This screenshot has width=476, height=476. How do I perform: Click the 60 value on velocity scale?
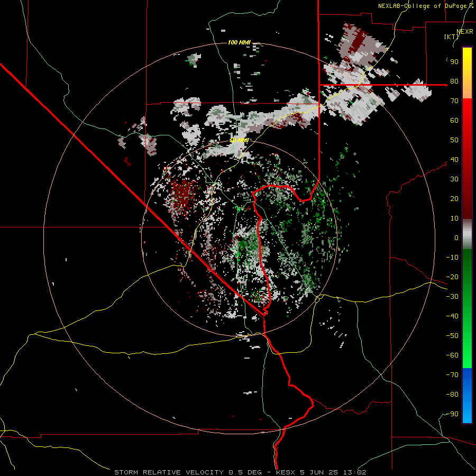[454, 121]
